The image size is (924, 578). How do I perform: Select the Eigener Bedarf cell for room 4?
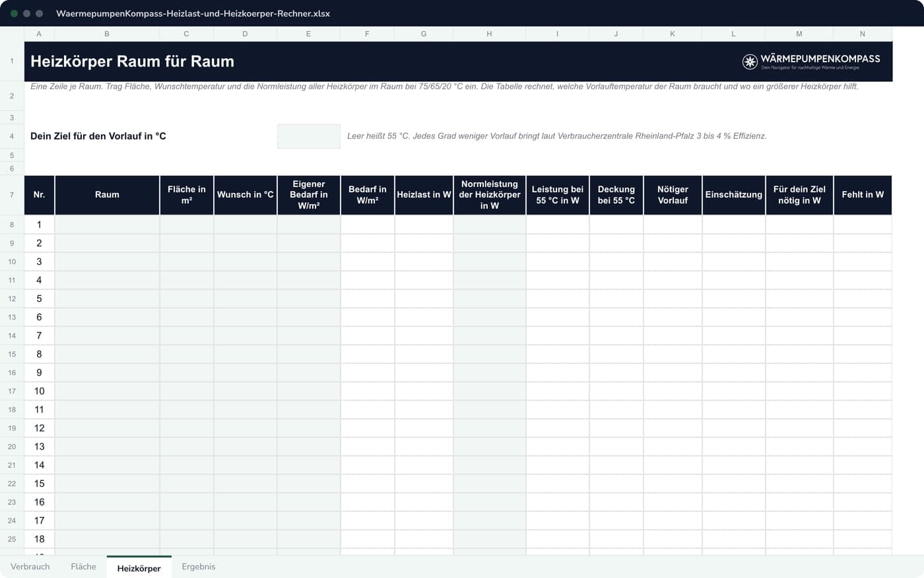(309, 280)
